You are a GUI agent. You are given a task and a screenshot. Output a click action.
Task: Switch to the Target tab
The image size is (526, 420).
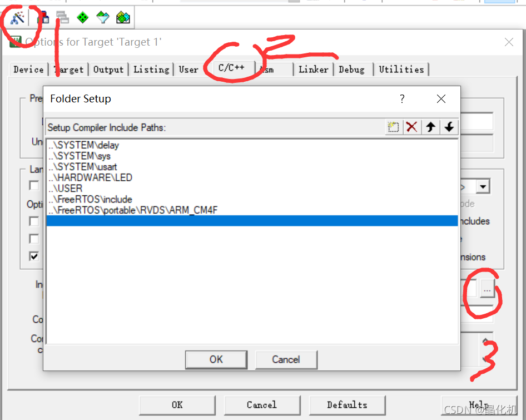69,70
